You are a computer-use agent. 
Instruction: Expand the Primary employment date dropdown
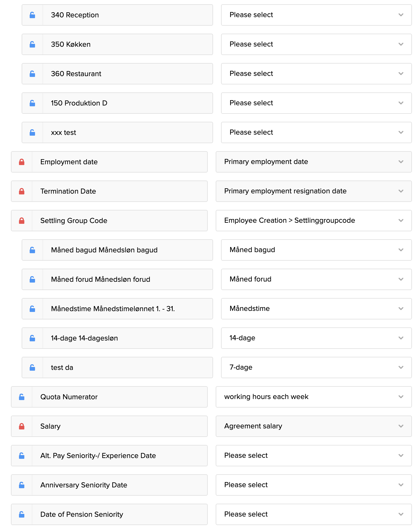click(314, 162)
